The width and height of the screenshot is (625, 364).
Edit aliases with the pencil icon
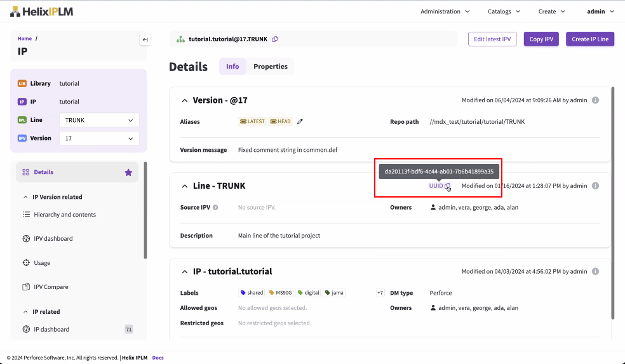click(300, 121)
